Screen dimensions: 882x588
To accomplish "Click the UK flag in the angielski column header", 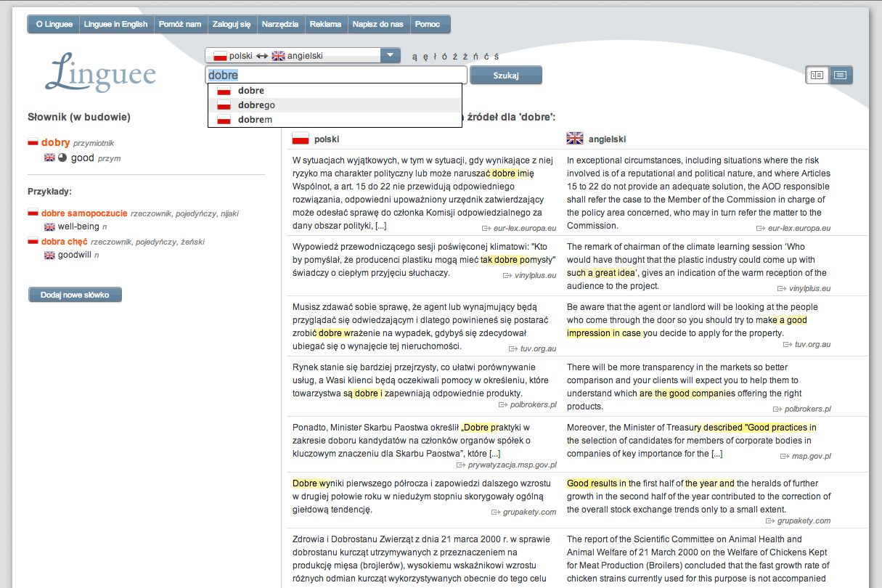I will coord(575,139).
